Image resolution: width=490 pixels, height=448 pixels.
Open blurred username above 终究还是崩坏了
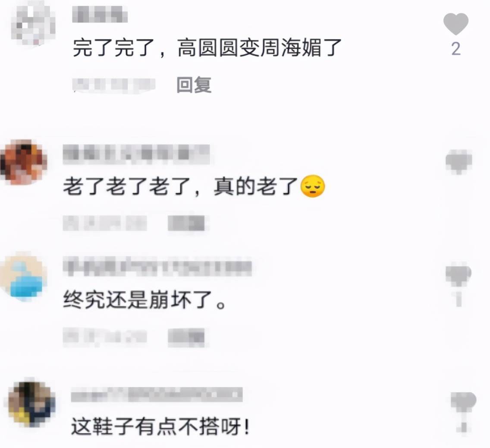[157, 267]
